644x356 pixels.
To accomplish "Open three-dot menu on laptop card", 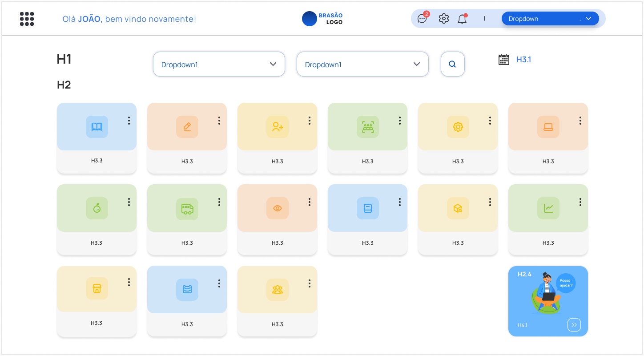I will 580,121.
